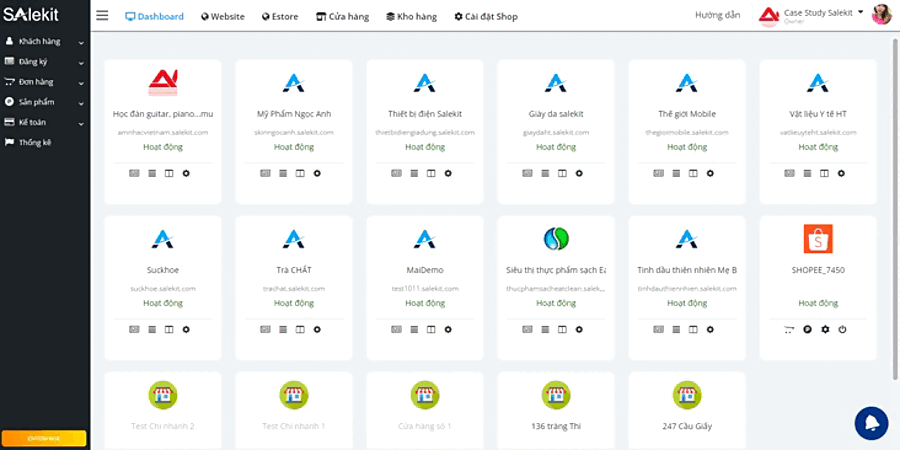
Task: Open skinngocanh.salekit.com link
Action: [294, 133]
